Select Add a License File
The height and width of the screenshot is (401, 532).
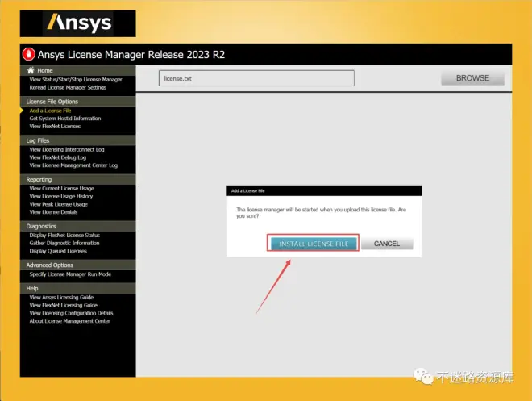click(x=50, y=111)
